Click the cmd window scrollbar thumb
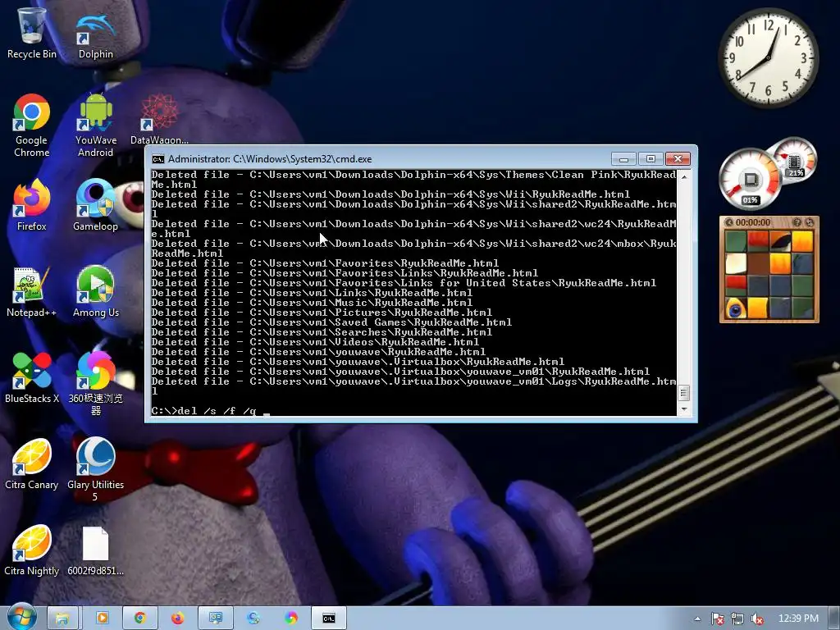Screen dimensions: 840x630 pos(683,393)
